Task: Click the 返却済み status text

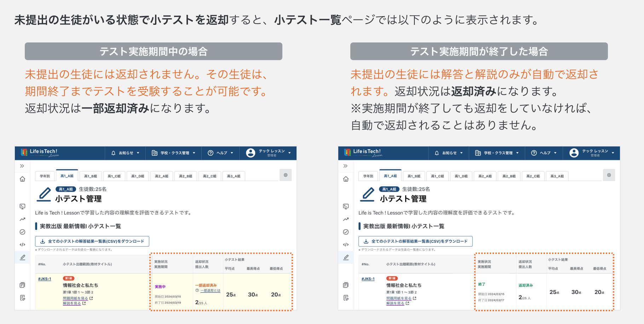Action: [x=525, y=285]
